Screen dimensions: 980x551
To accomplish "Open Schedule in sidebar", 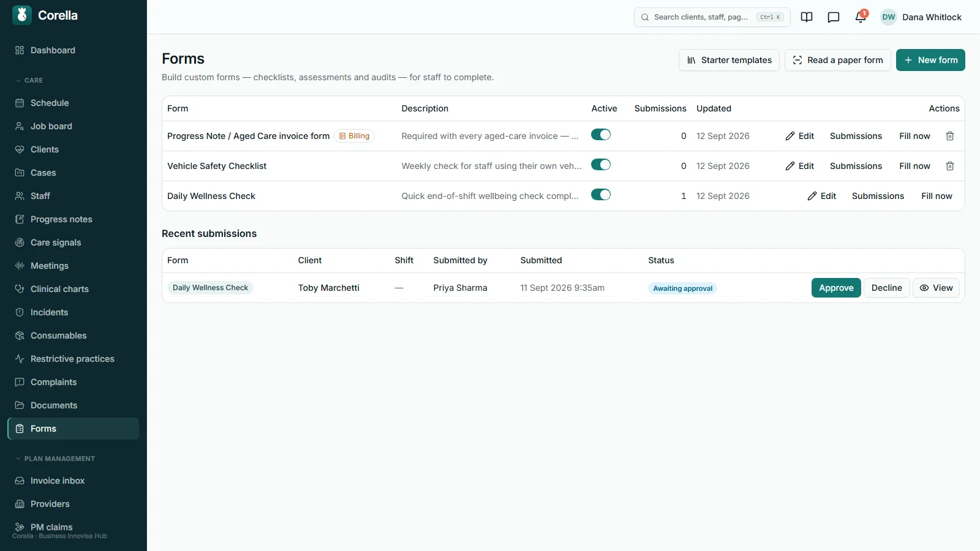I will click(x=73, y=103).
